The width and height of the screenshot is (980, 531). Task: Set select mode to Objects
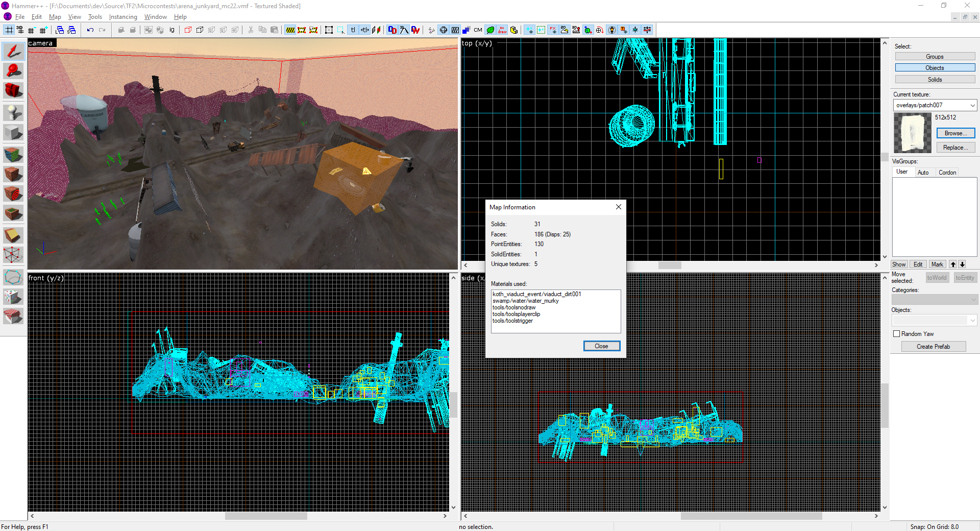(x=935, y=68)
